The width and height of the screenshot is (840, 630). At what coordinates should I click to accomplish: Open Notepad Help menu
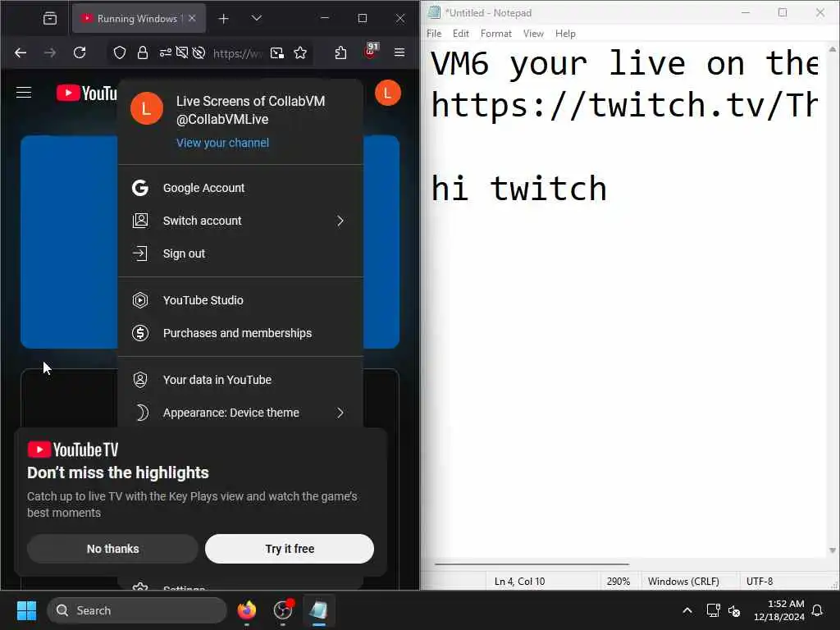pos(565,33)
